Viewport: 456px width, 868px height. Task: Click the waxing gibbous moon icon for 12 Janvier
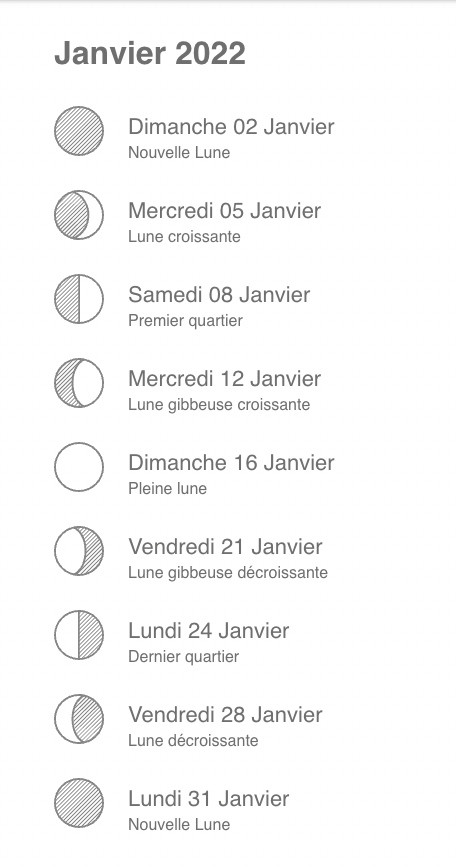point(79,383)
